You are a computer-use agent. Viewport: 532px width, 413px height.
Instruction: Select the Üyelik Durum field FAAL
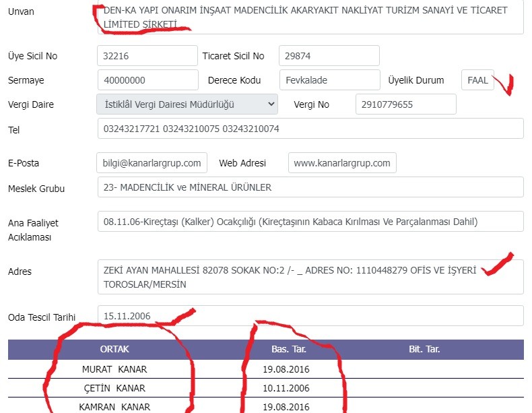click(477, 80)
